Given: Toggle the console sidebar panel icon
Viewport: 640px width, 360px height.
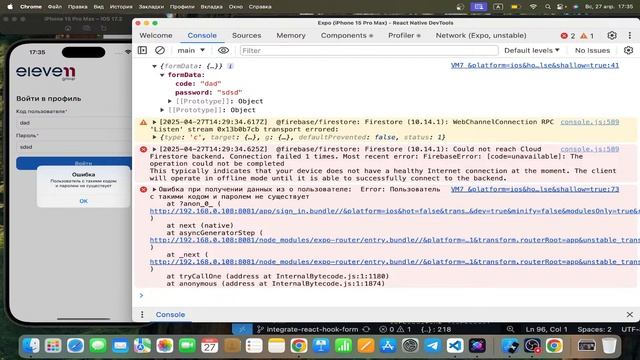Looking at the screenshot, I should tap(142, 50).
